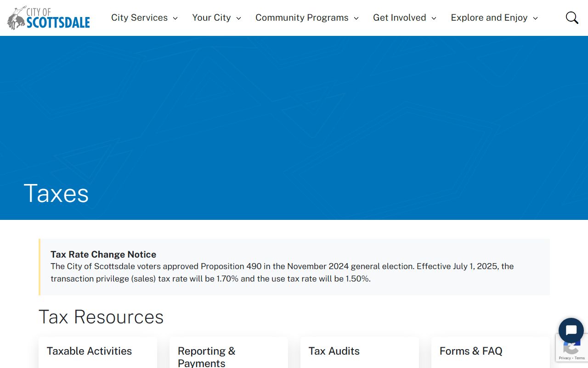Click the Tax Resources heading
The width and height of the screenshot is (588, 368).
pyautogui.click(x=101, y=317)
